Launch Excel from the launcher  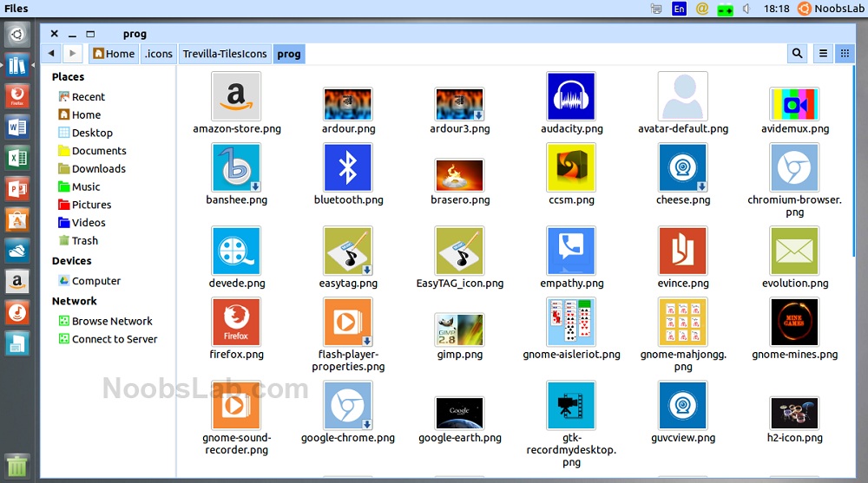click(x=17, y=159)
